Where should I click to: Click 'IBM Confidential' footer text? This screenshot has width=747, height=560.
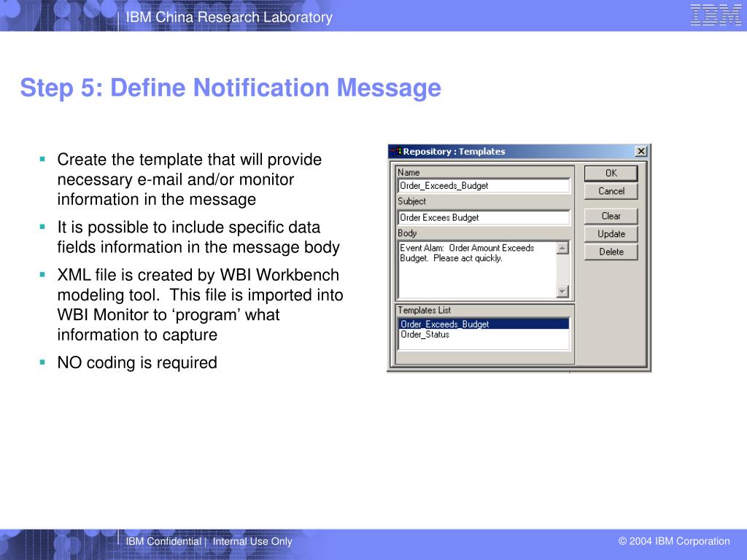pos(163,542)
